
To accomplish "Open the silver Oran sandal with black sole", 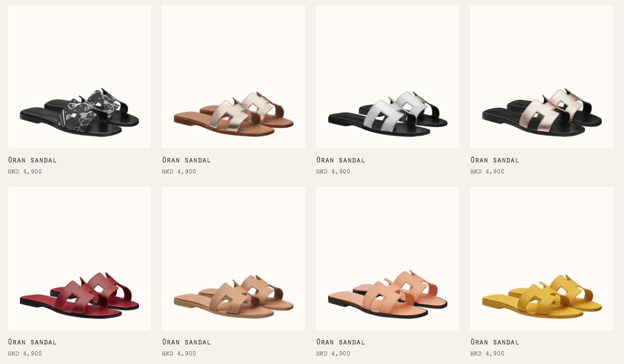I will click(387, 77).
